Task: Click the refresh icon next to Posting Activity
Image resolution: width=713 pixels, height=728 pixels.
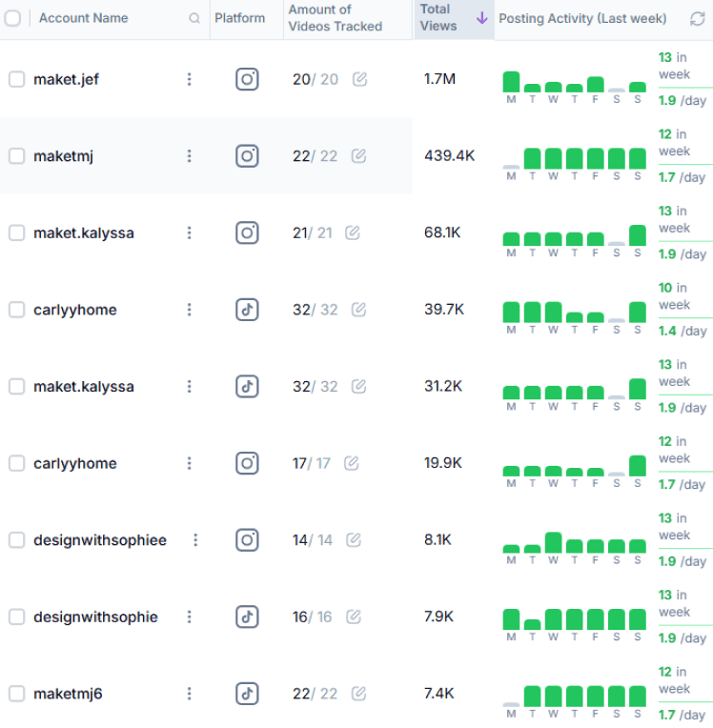Action: 698,18
